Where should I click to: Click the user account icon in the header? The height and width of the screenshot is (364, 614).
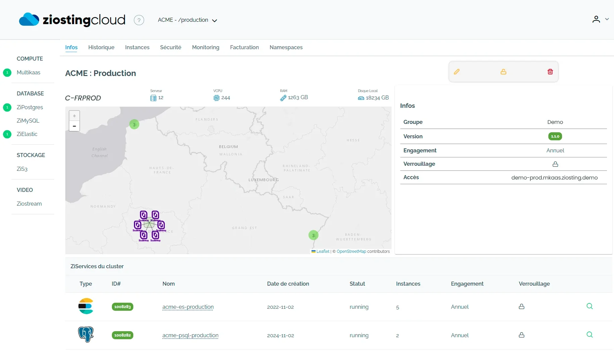(x=596, y=19)
